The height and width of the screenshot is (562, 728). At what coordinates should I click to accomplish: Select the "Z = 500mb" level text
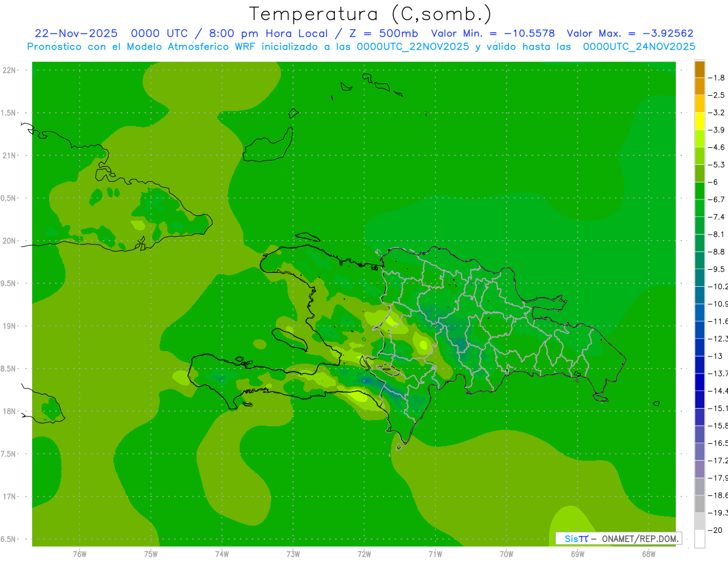pos(383,33)
